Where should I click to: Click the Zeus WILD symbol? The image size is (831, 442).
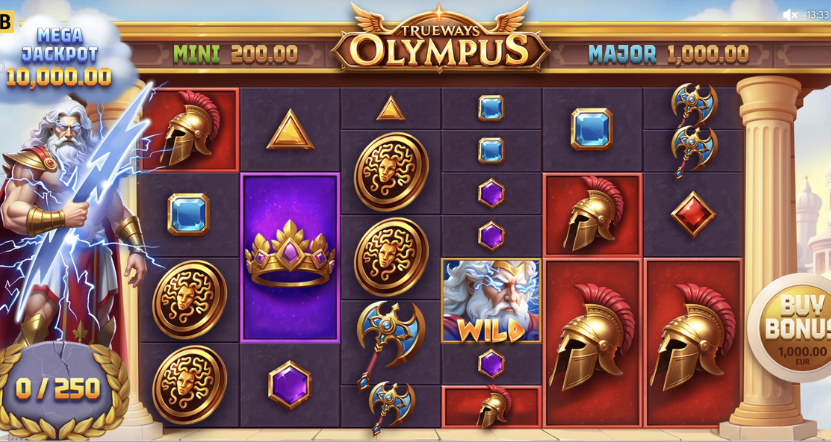click(x=491, y=300)
